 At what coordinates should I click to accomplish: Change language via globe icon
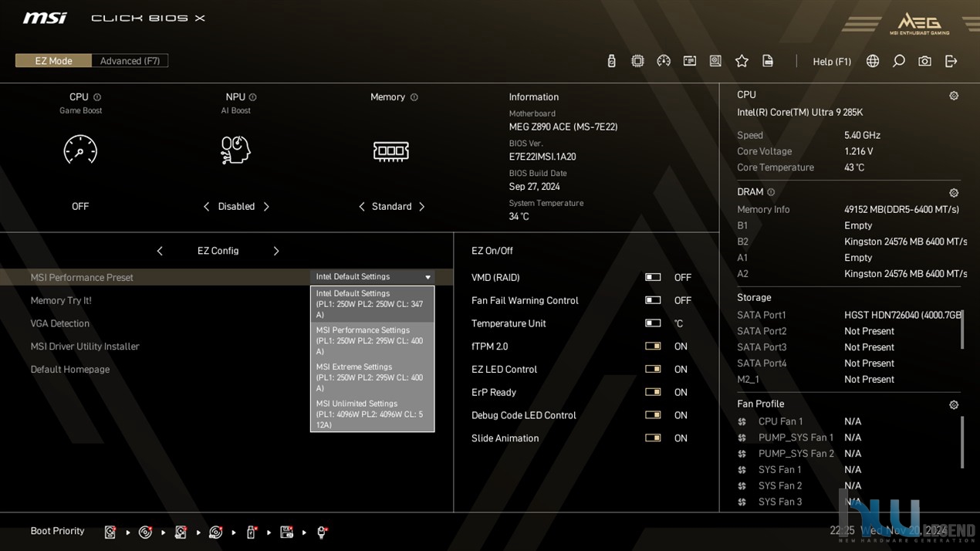click(873, 61)
